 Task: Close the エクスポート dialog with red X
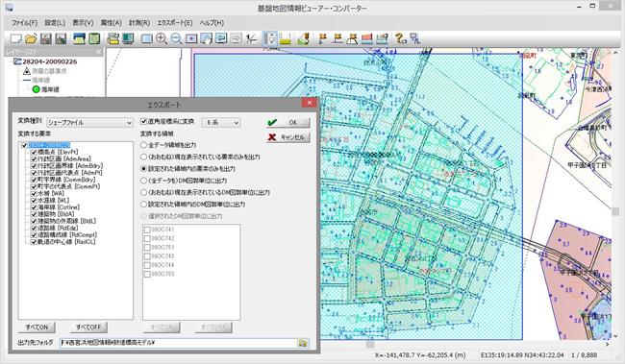click(309, 103)
